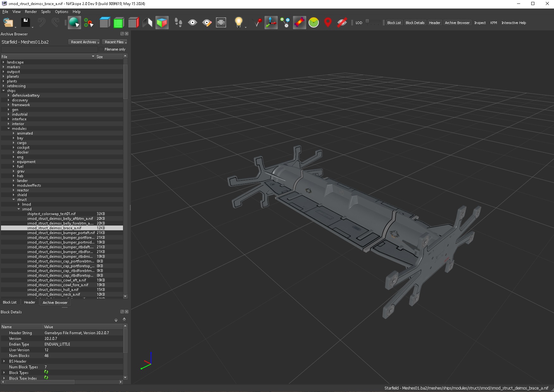The width and height of the screenshot is (554, 392).
Task: Activate the Select Object mode icon
Action: point(74,23)
